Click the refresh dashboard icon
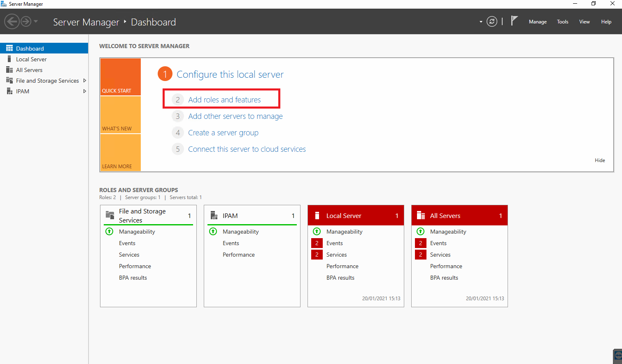This screenshot has width=622, height=364. tap(492, 21)
